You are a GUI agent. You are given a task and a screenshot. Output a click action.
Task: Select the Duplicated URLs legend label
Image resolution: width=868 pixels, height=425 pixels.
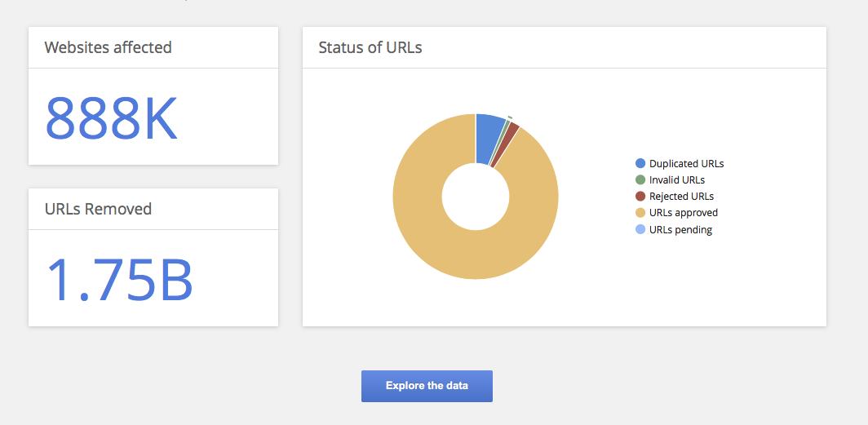tap(686, 163)
